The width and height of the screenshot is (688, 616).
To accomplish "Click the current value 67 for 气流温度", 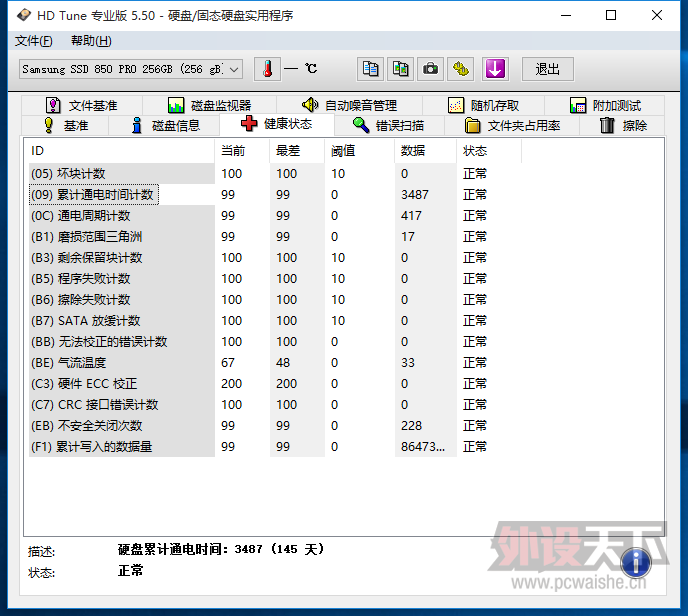I will [x=228, y=363].
